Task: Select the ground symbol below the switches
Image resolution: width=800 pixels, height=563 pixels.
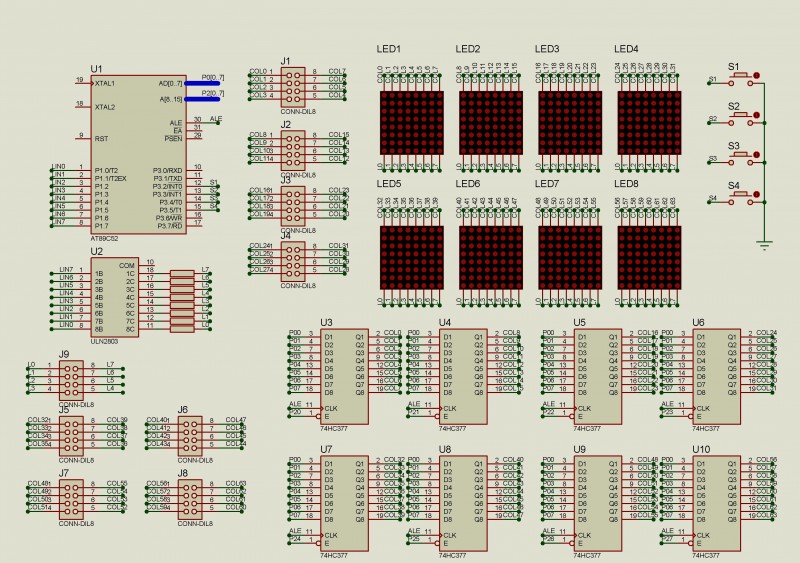Action: pyautogui.click(x=765, y=244)
